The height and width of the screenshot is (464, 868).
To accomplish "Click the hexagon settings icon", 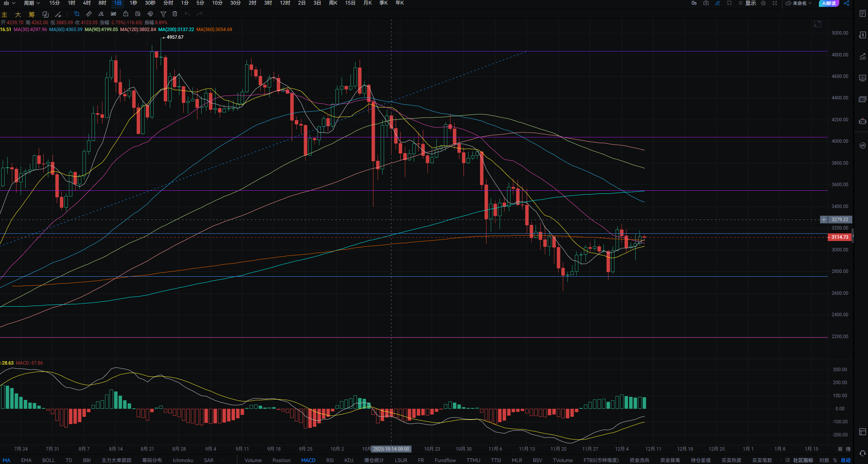I will pyautogui.click(x=763, y=3).
